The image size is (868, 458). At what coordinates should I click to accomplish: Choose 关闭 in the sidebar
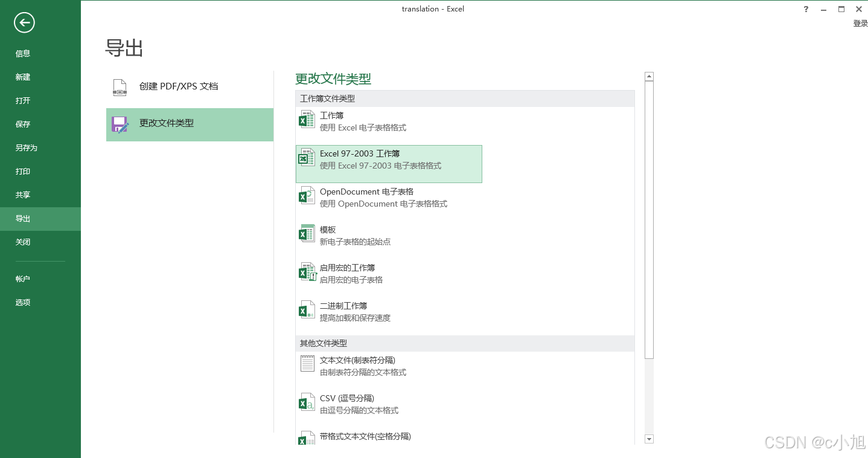(40, 242)
